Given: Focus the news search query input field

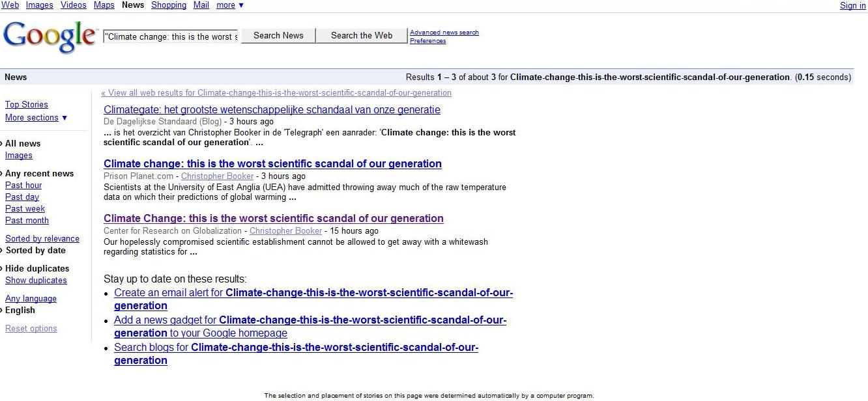Looking at the screenshot, I should pos(171,36).
